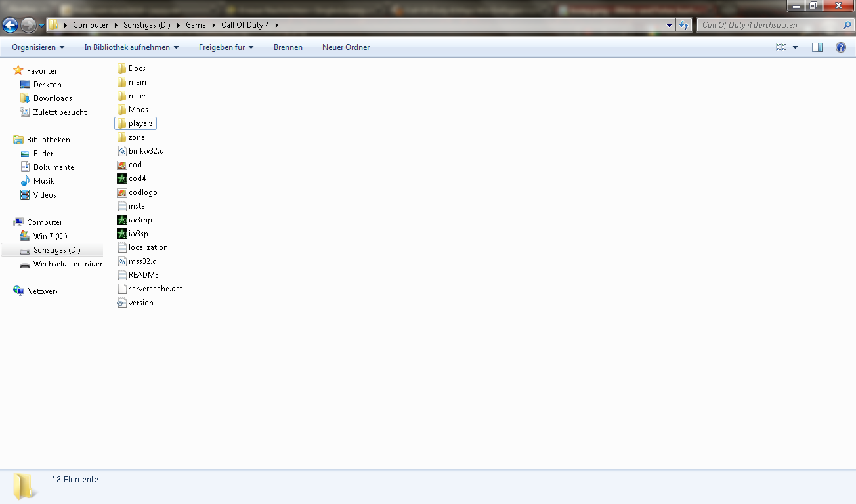Open the view options dropdown arrow

[795, 47]
